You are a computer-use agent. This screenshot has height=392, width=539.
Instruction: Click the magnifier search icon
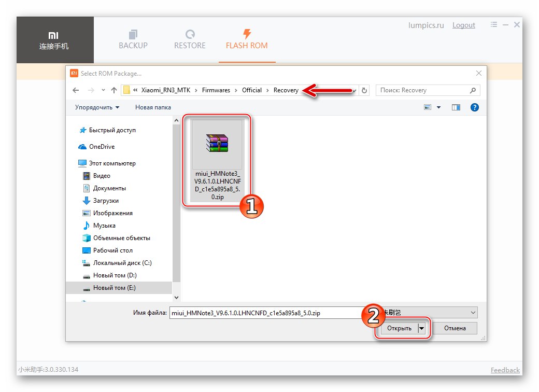click(473, 90)
